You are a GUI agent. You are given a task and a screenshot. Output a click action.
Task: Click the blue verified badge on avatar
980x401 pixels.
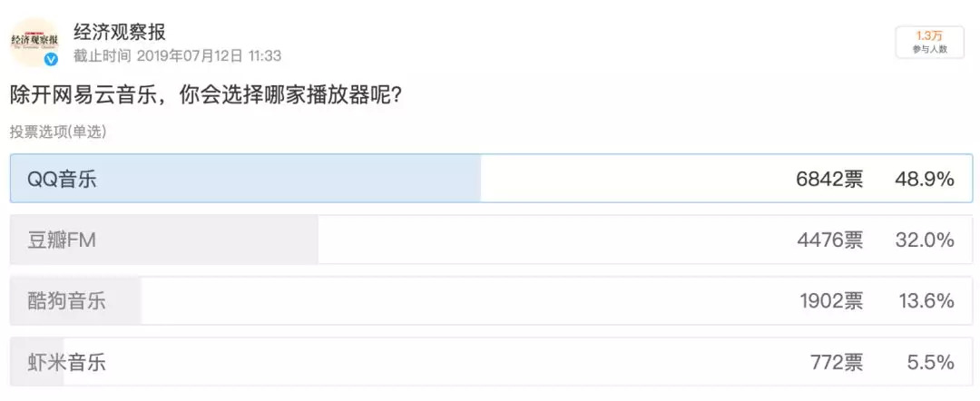pos(52,60)
